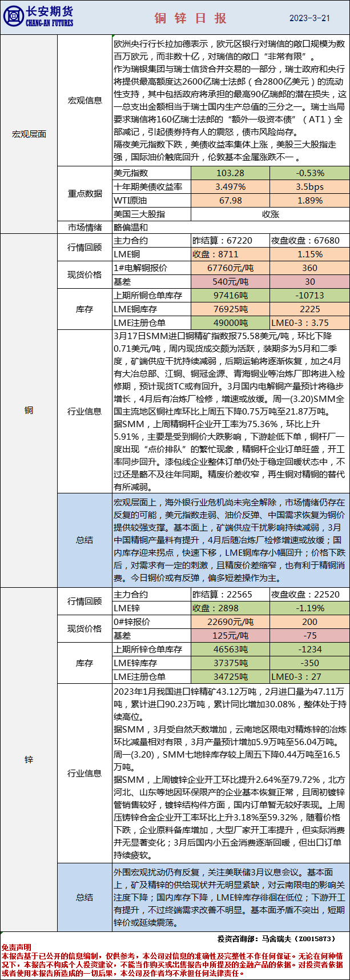Click the 2225 LME copper inventory change
Viewport: 350px width, 980px height.
point(309,309)
